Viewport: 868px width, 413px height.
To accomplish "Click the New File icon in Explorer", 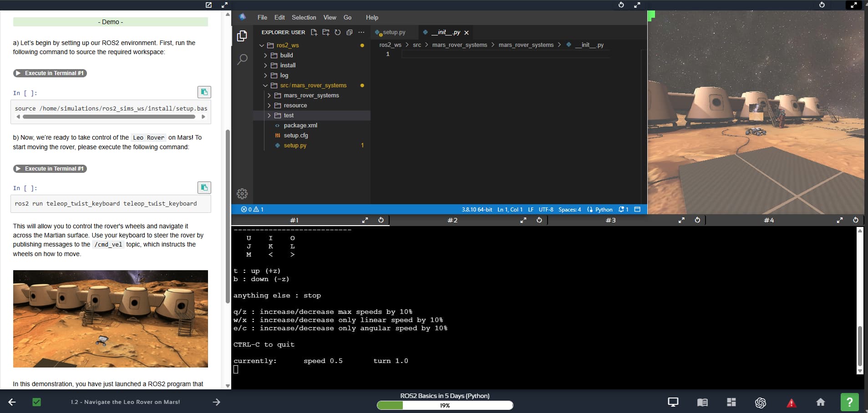I will pyautogui.click(x=314, y=32).
